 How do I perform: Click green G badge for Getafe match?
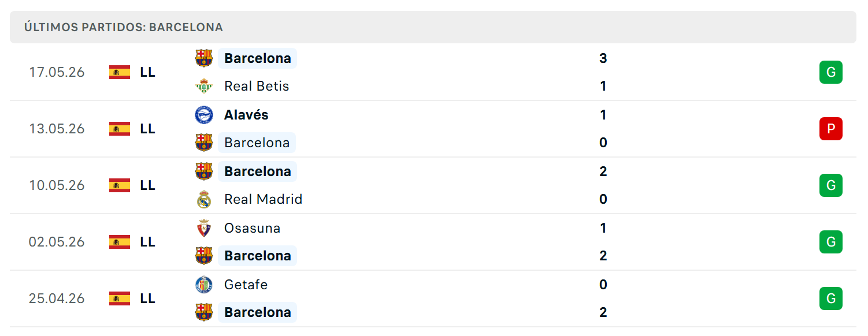[x=831, y=298]
